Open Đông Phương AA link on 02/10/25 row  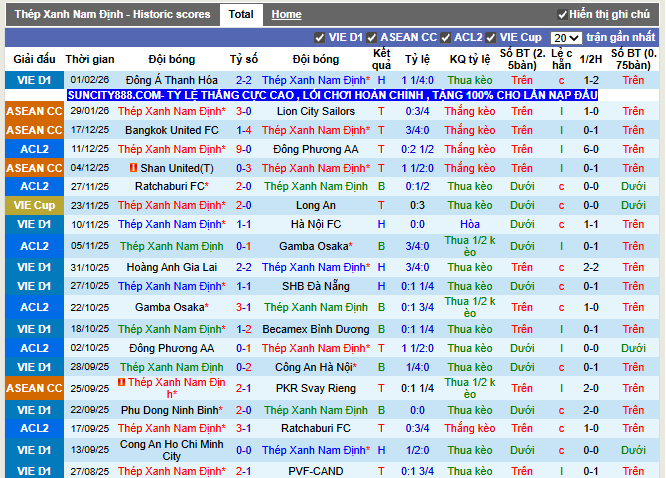click(x=172, y=348)
